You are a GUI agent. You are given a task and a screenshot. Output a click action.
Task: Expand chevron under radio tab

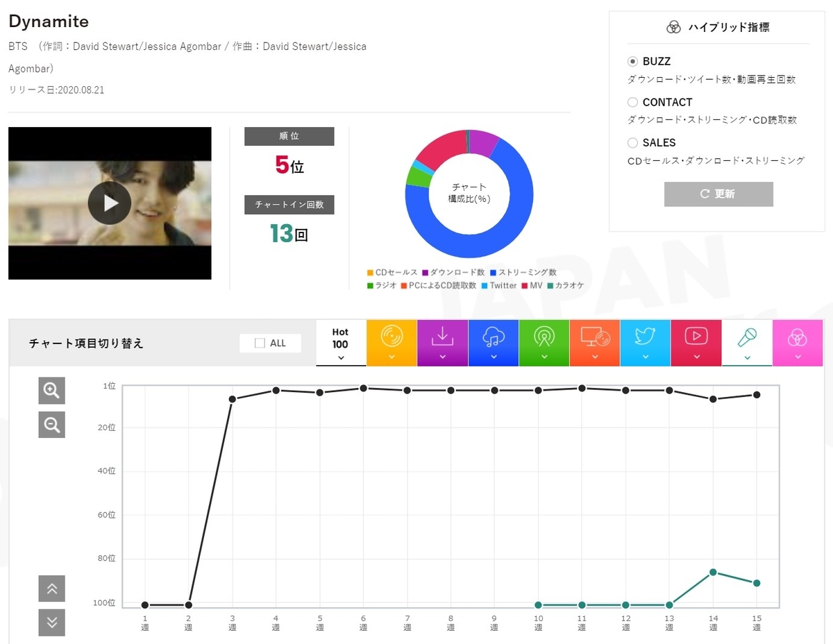(x=544, y=358)
